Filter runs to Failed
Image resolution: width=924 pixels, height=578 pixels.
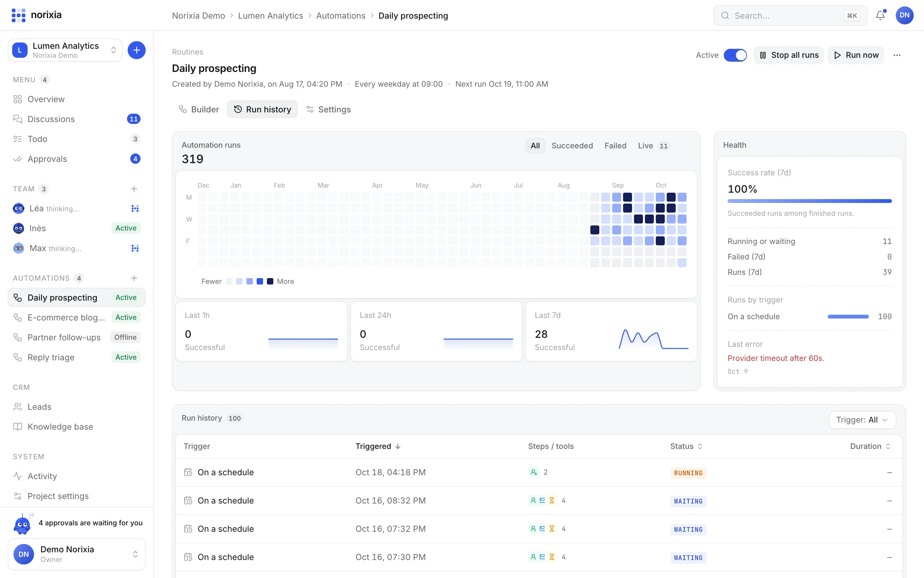click(615, 146)
